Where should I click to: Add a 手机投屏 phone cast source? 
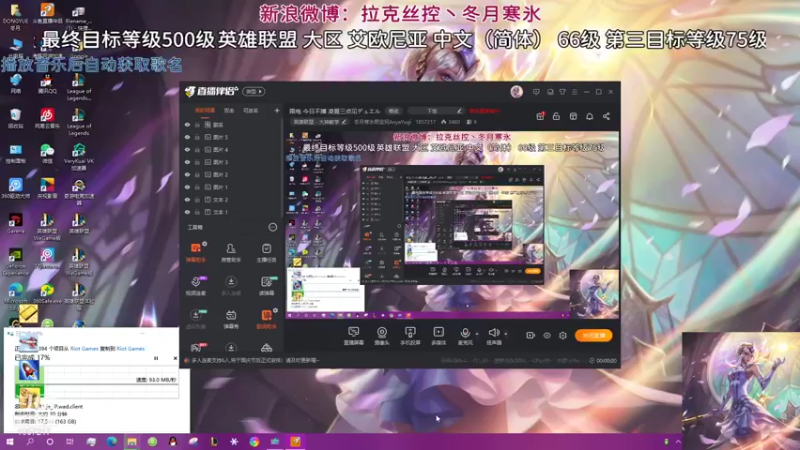(410, 336)
